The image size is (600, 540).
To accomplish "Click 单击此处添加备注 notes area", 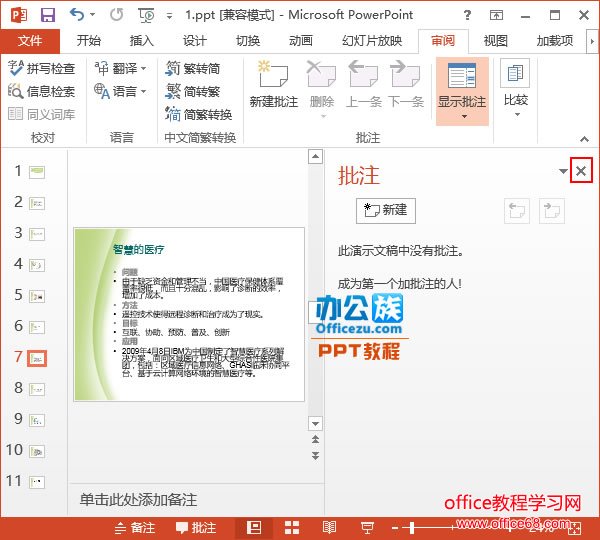I will coord(139,500).
